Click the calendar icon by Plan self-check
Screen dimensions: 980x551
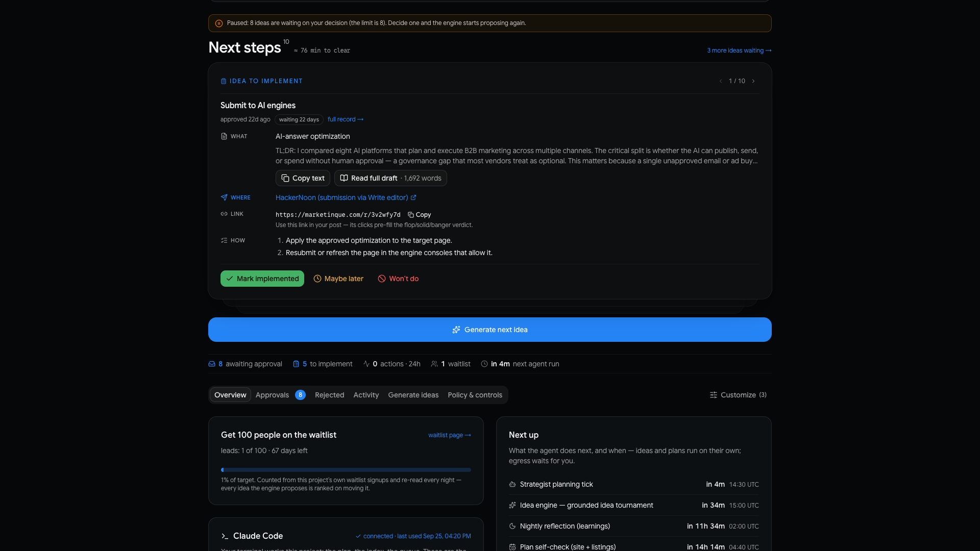(x=512, y=547)
